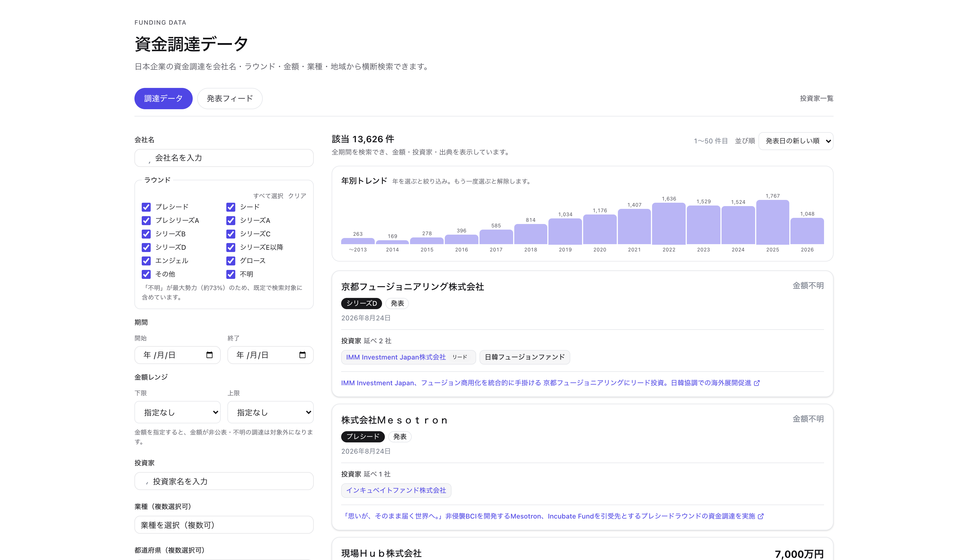The width and height of the screenshot is (968, 560).
Task: Click external link icon on IMM Investment article
Action: click(x=757, y=383)
